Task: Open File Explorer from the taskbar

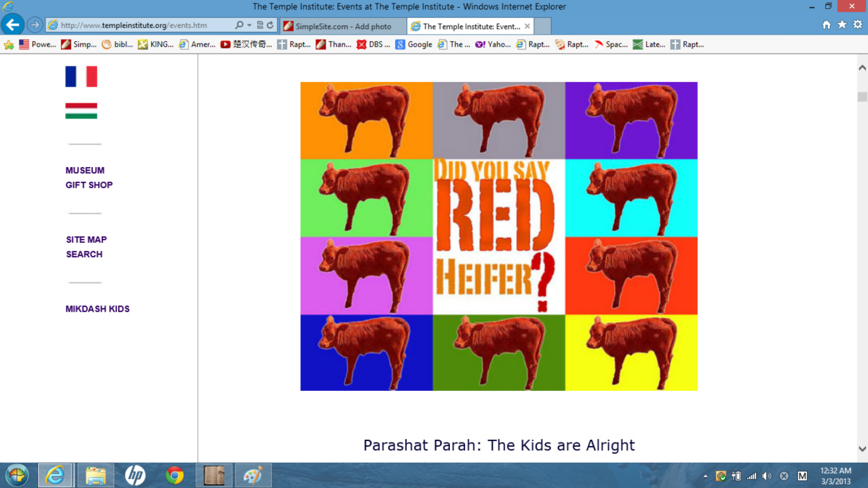Action: click(x=96, y=475)
